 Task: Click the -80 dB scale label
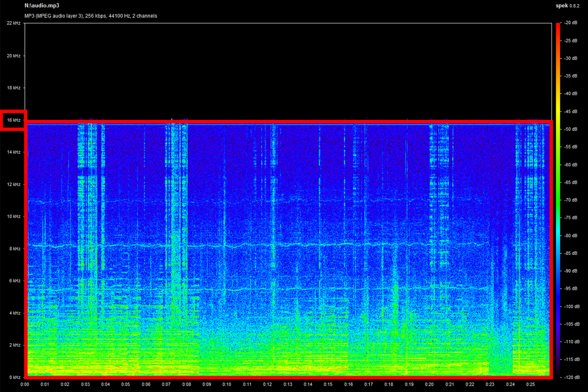(x=571, y=235)
